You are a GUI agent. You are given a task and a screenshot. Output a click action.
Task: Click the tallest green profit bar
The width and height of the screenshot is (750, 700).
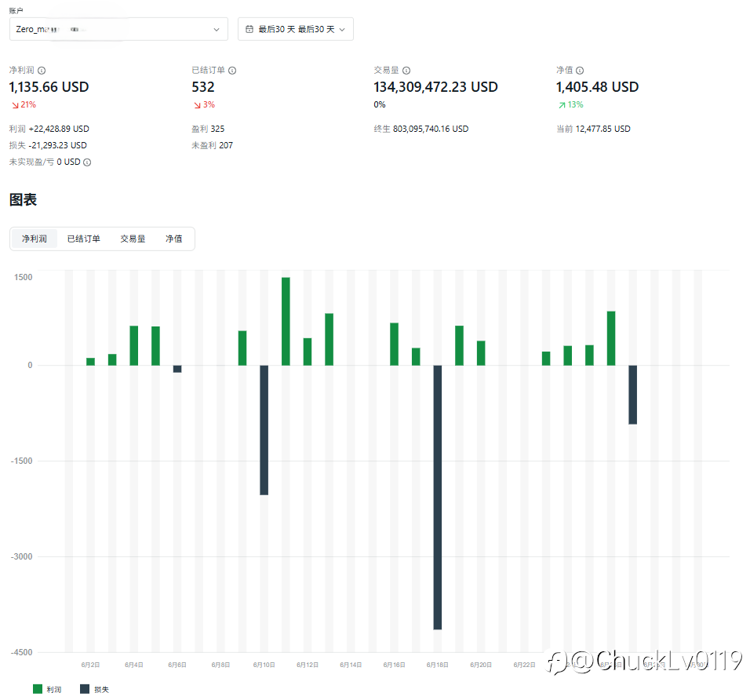(286, 321)
